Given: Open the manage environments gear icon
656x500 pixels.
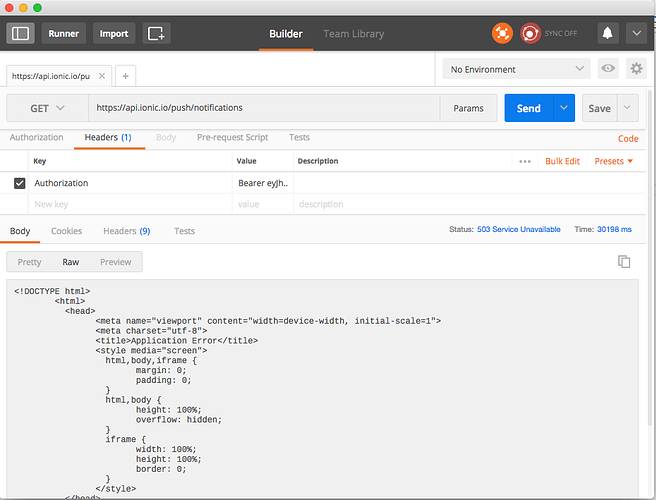Looking at the screenshot, I should coord(636,69).
